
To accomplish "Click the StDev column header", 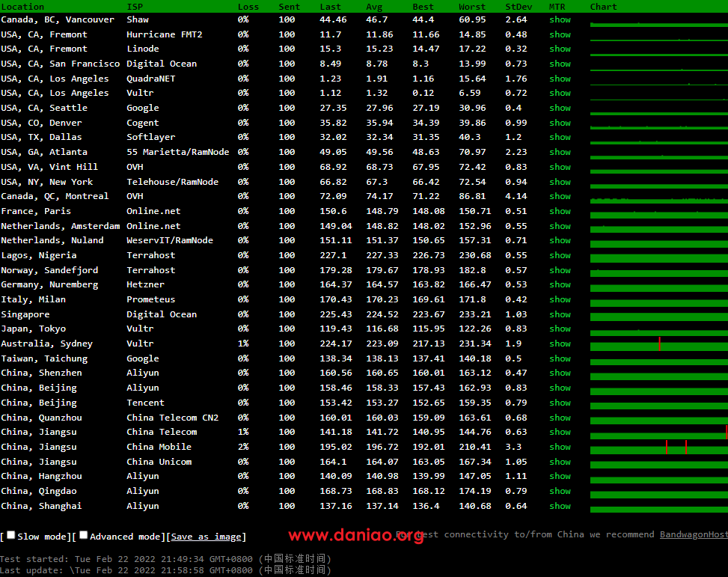I will click(x=519, y=7).
